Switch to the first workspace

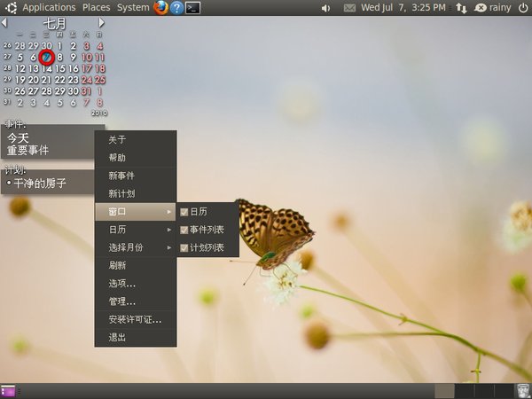(x=444, y=391)
